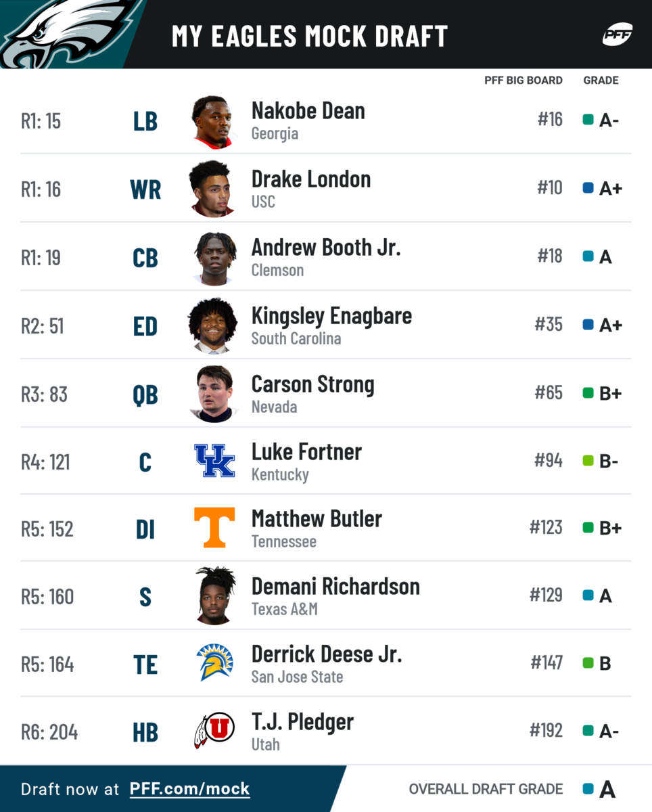The height and width of the screenshot is (812, 652).
Task: Click Drake London's player headshot
Action: (212, 189)
